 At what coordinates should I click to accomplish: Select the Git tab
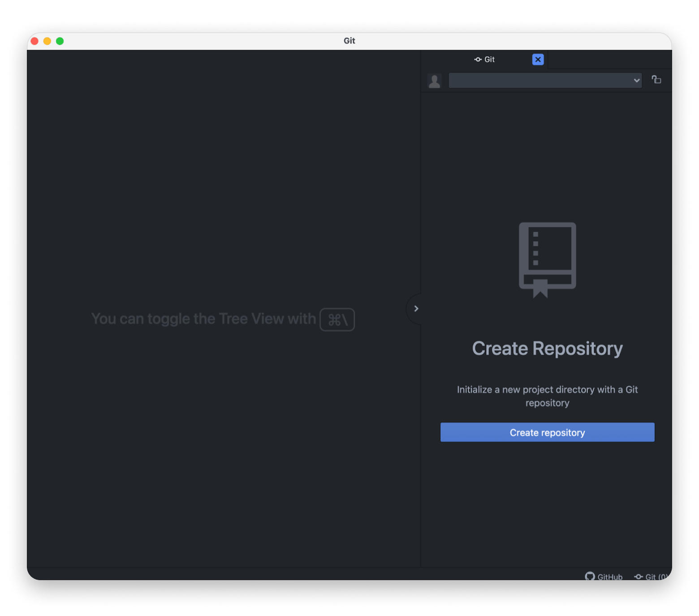tap(484, 59)
